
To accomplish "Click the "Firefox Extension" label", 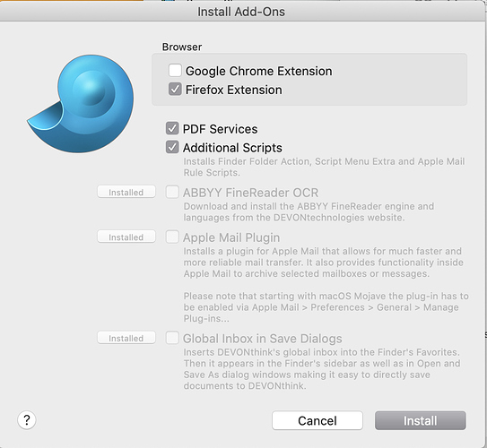I will tap(234, 90).
